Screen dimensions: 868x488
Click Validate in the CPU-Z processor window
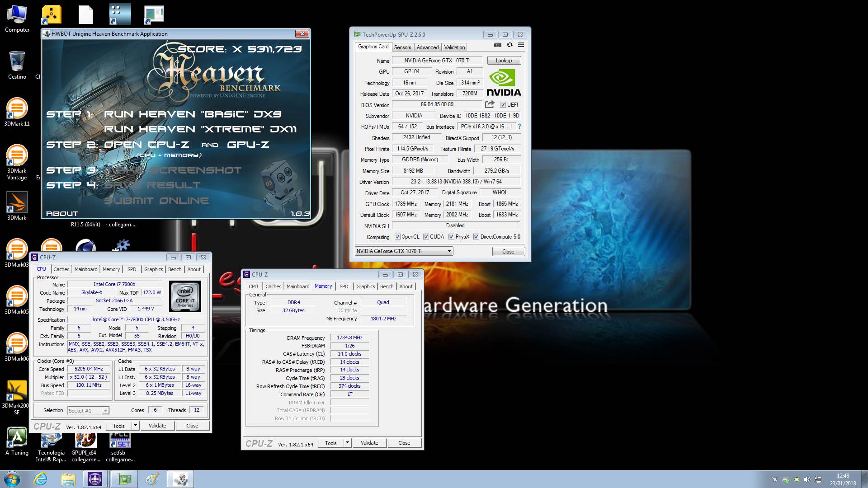pyautogui.click(x=157, y=426)
